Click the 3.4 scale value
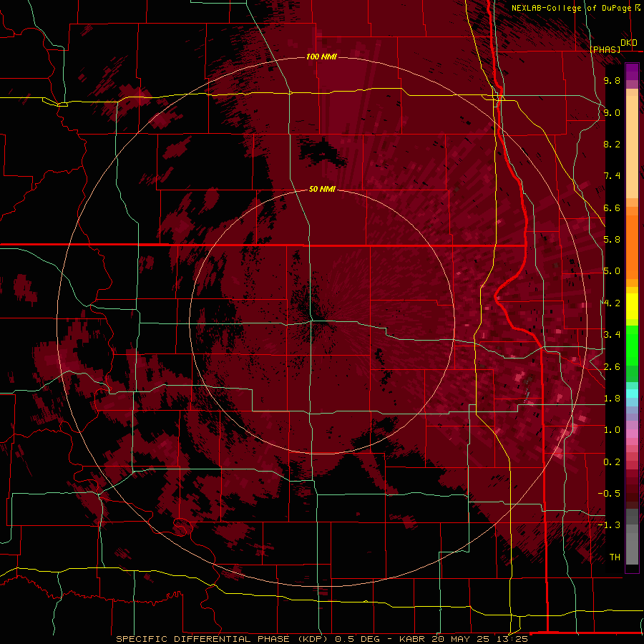Viewport: 644px width, 644px height. point(612,335)
